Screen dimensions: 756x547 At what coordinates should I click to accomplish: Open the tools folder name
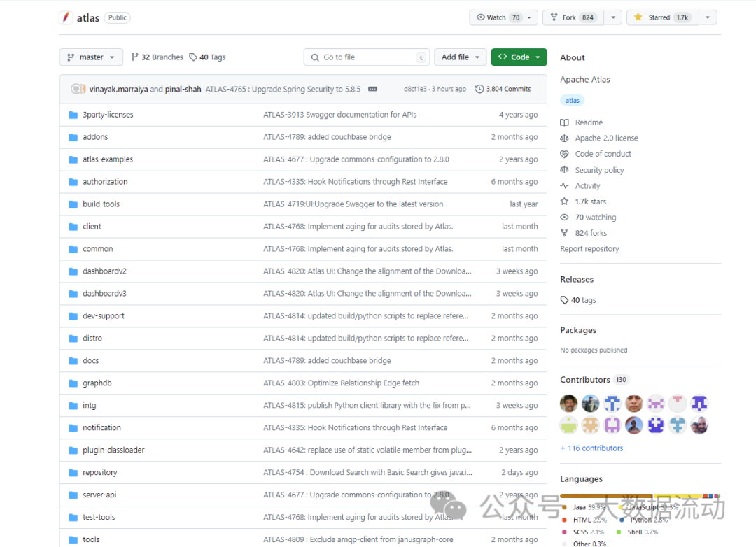coord(91,540)
